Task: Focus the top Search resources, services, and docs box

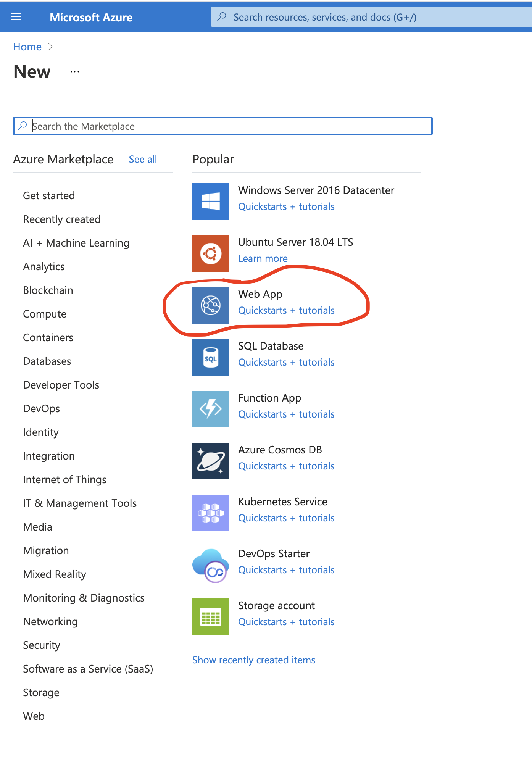Action: [371, 17]
